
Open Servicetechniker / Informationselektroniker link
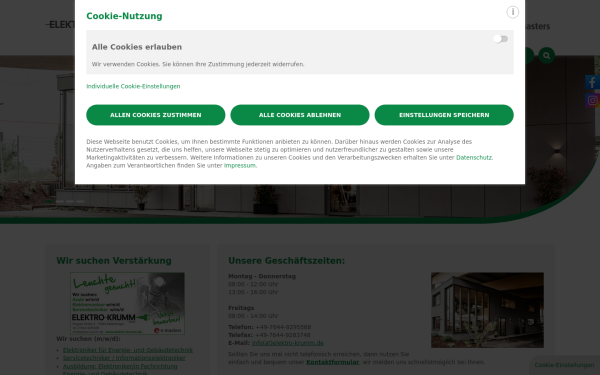tap(124, 358)
